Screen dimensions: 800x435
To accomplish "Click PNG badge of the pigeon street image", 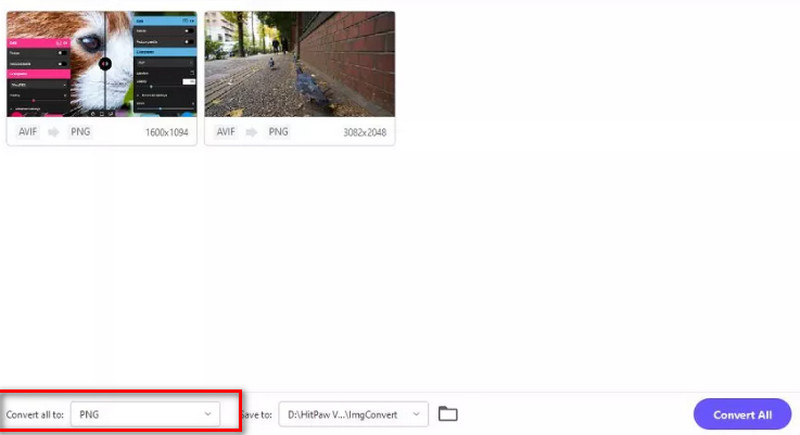I will [278, 132].
